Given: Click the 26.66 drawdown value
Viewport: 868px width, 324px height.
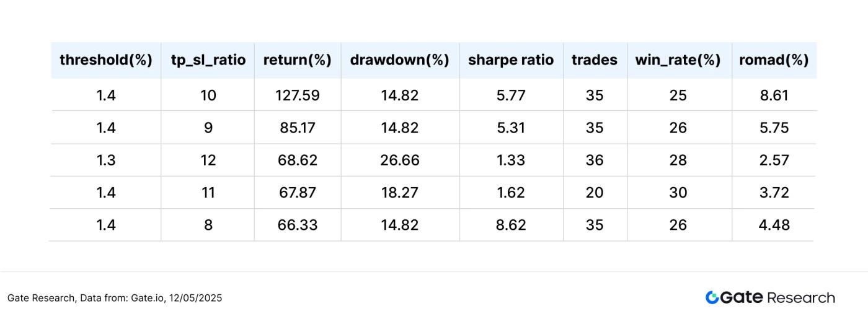Looking at the screenshot, I should (x=400, y=160).
